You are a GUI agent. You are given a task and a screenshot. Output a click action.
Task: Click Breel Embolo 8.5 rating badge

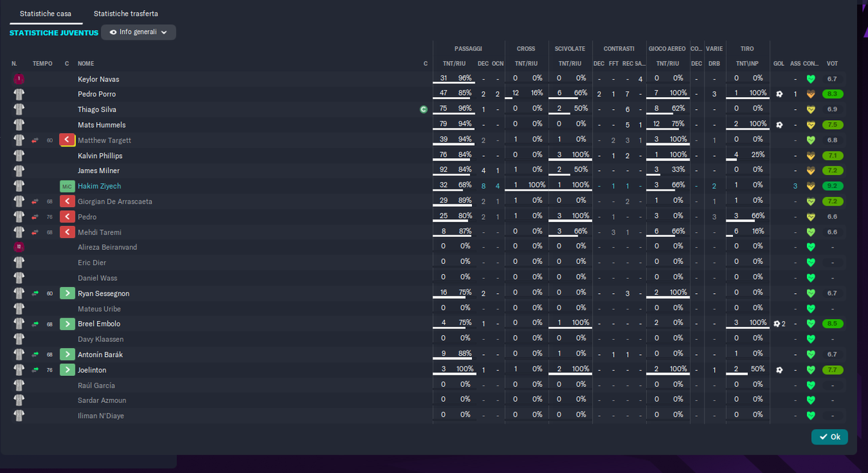pyautogui.click(x=832, y=324)
